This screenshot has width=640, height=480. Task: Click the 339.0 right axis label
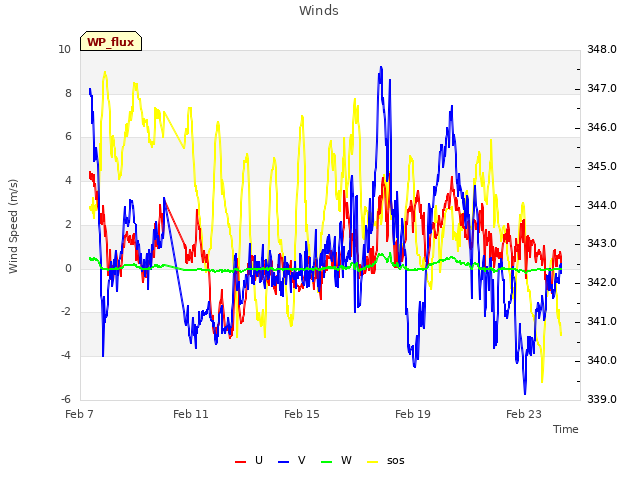[602, 399]
